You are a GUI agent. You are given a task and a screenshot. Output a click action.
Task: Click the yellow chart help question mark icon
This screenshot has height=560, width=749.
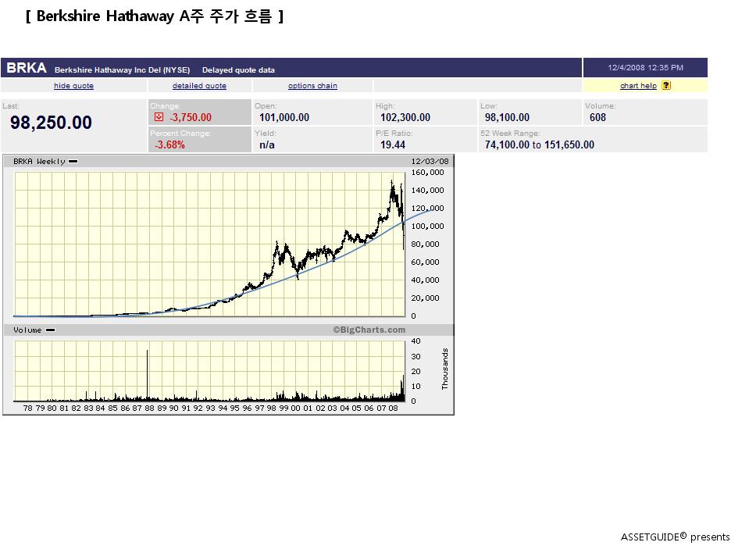pos(666,86)
